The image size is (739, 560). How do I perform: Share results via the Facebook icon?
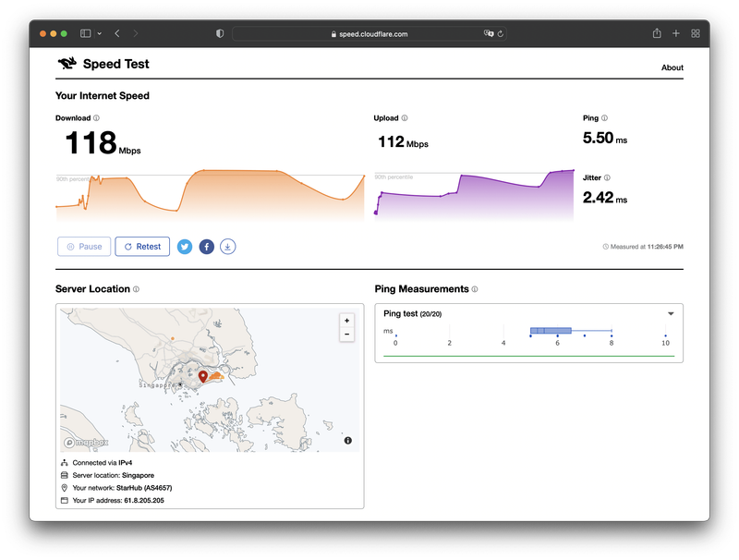206,247
